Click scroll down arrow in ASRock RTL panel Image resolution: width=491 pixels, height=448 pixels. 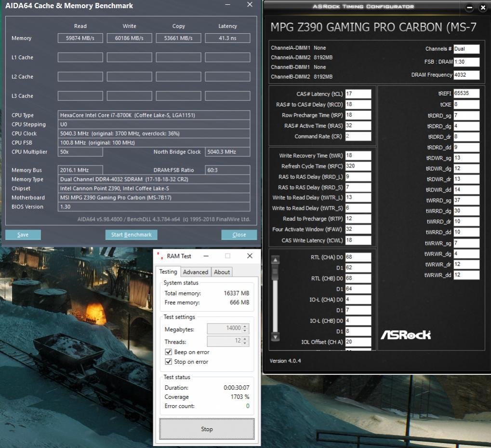[275, 337]
